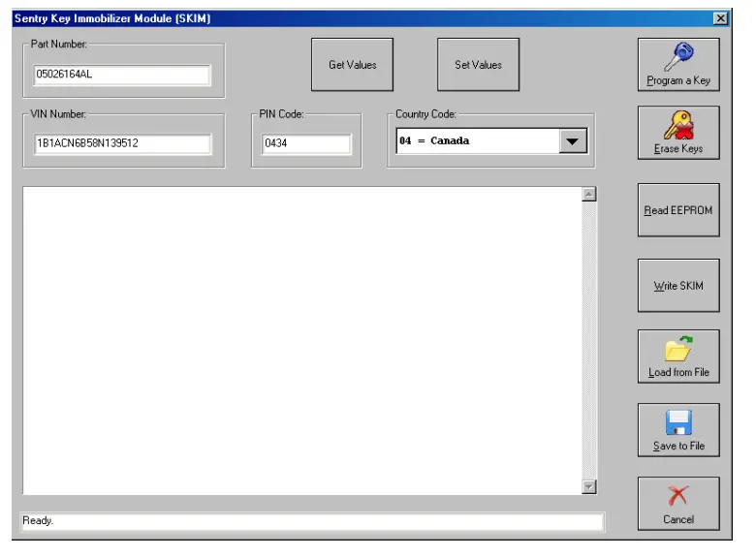Click the 'Country Code:' group label
The height and width of the screenshot is (557, 756).
[425, 114]
